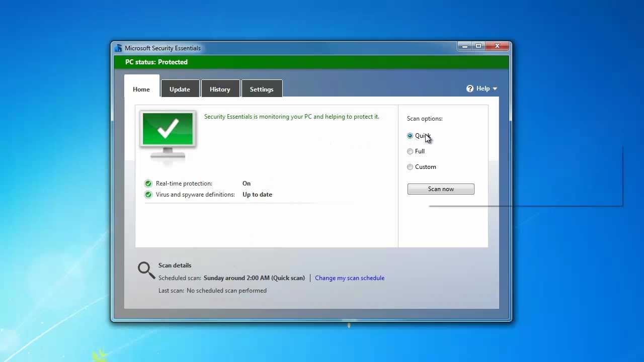644x362 pixels.
Task: Close the Security Essentials window
Action: (497, 46)
